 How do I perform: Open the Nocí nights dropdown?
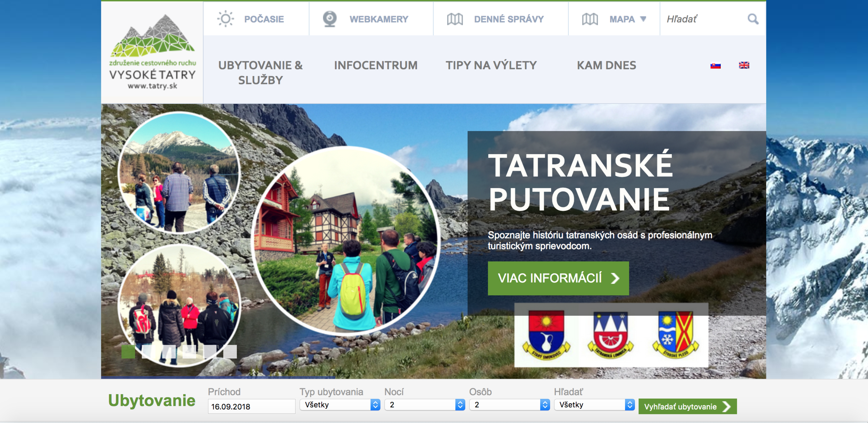[424, 405]
